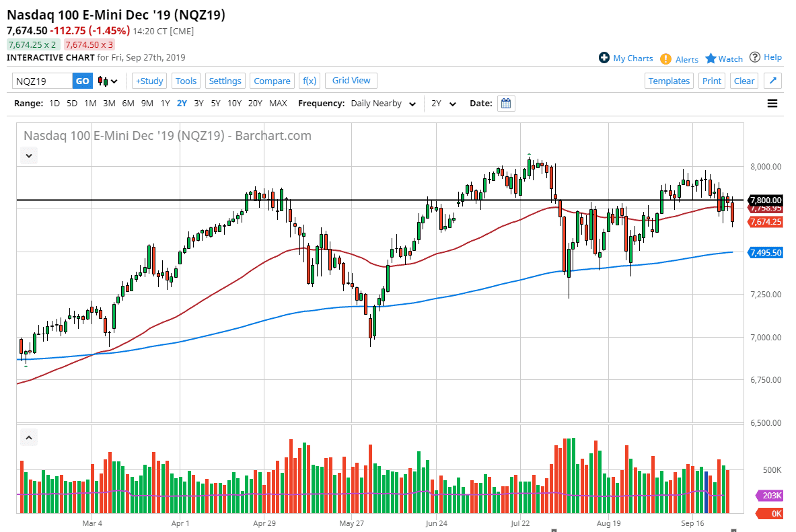Clear the chart annotations

pyautogui.click(x=744, y=81)
